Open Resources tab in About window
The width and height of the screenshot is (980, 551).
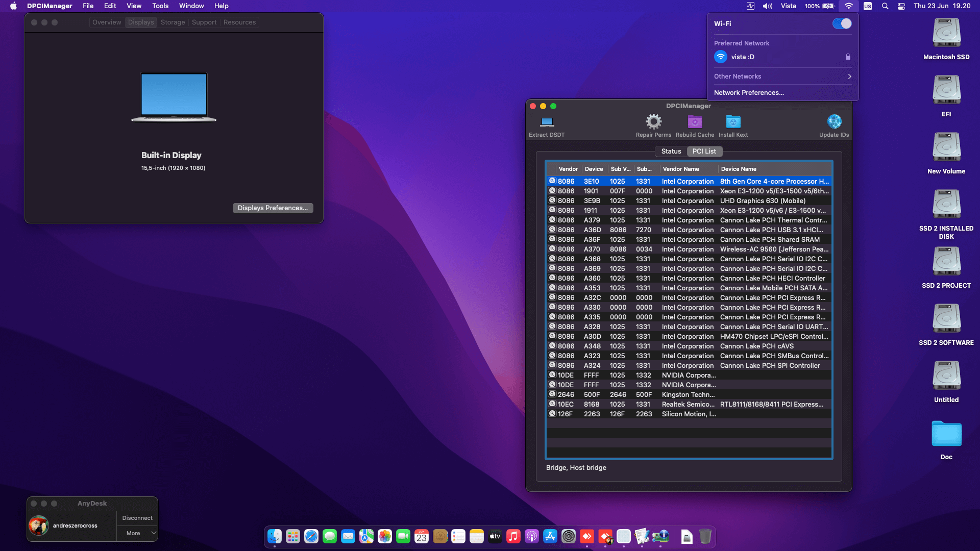239,22
